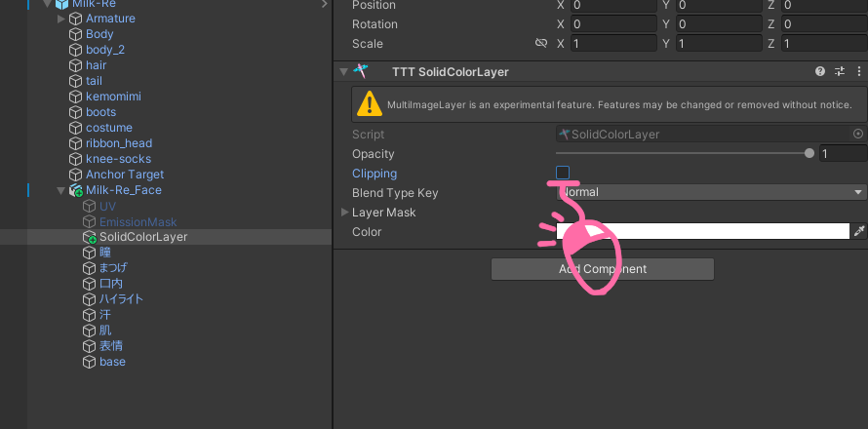The image size is (868, 429).
Task: Click the TTT SolidColorLayer component icon
Action: [x=362, y=72]
